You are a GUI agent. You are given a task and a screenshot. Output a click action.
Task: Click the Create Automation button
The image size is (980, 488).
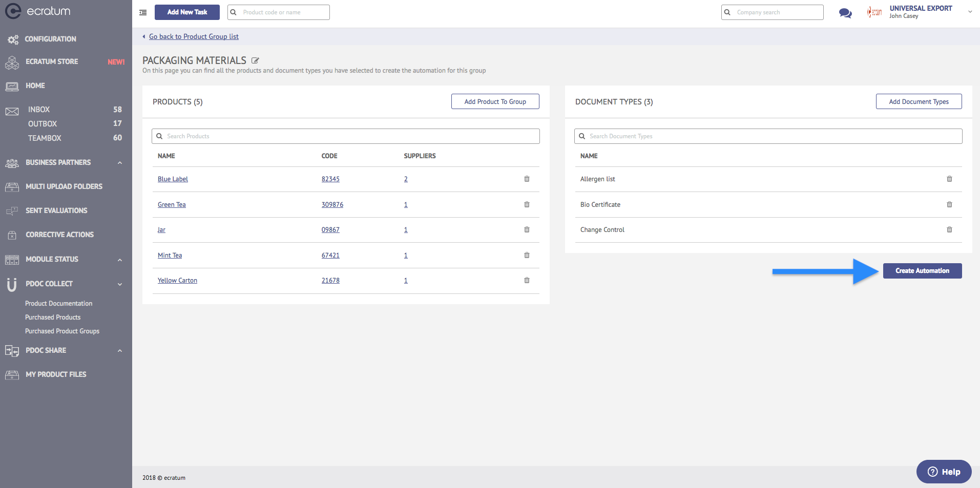(x=923, y=271)
